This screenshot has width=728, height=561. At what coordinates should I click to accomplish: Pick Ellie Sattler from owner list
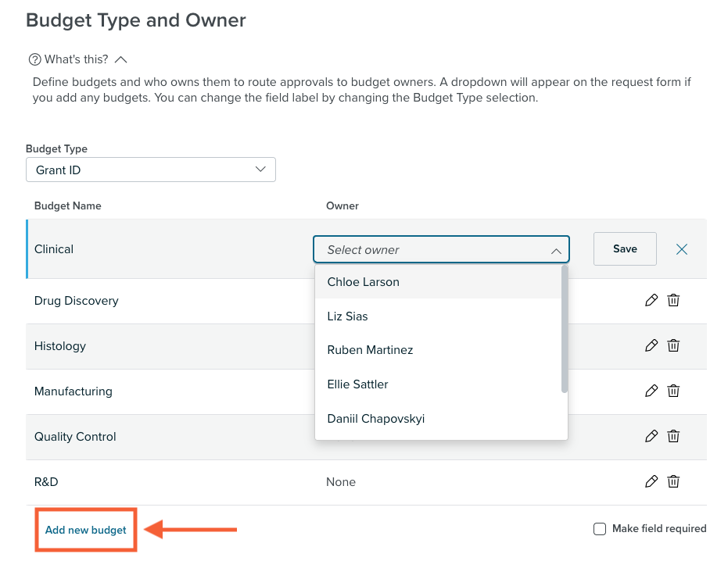pyautogui.click(x=438, y=384)
